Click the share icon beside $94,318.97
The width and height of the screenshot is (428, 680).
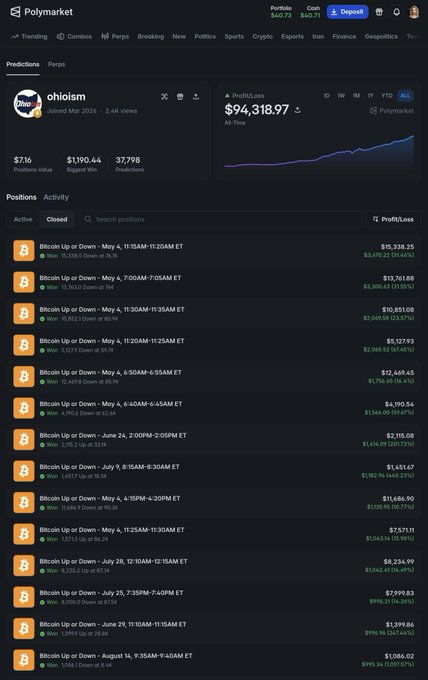(297, 110)
